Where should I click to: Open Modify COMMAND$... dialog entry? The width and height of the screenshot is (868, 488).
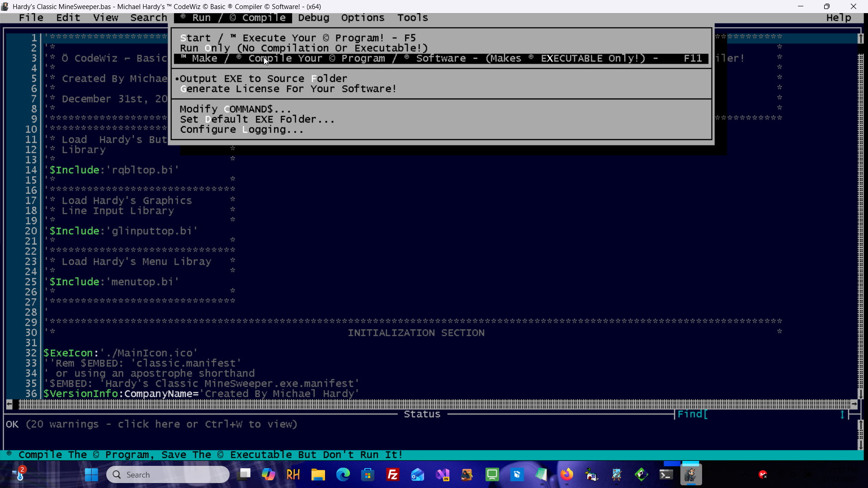[235, 109]
